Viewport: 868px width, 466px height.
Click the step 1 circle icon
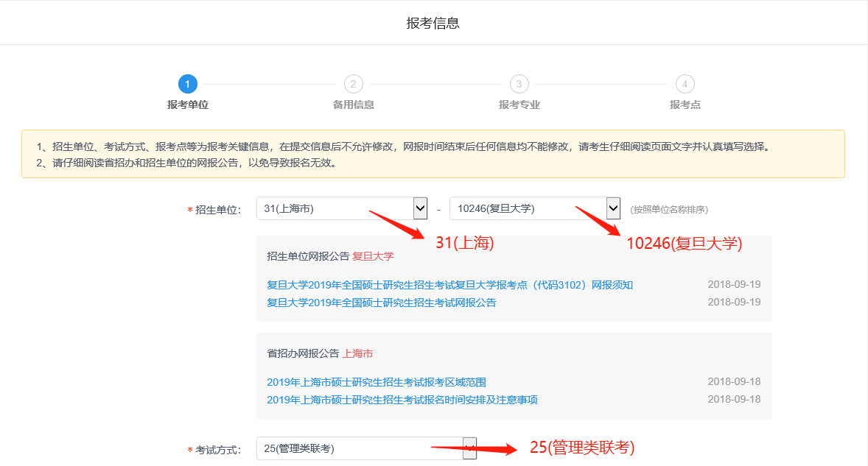pos(187,84)
